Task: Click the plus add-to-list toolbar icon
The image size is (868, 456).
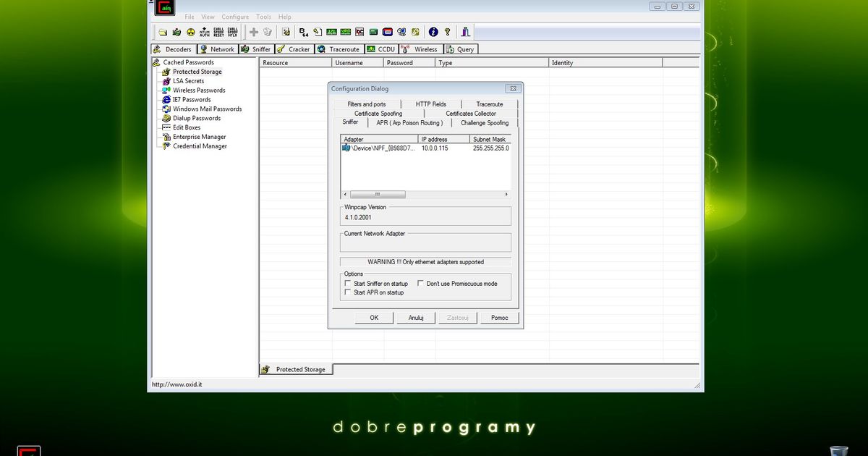Action: click(254, 32)
